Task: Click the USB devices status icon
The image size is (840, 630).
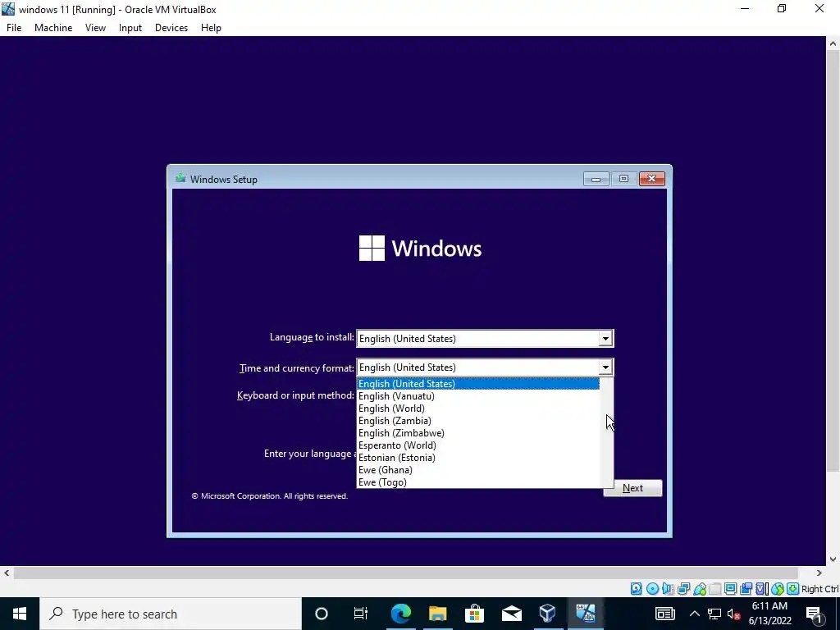Action: 699,589
